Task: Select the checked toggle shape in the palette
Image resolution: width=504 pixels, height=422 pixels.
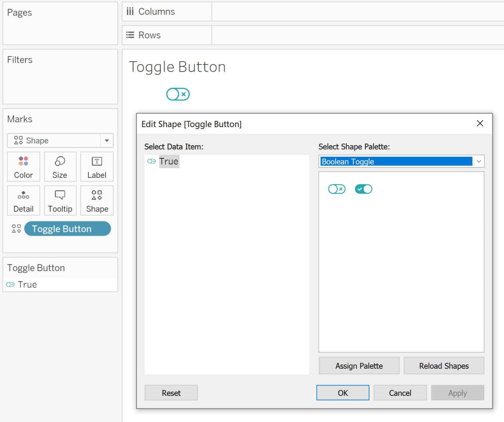Action: coord(363,189)
